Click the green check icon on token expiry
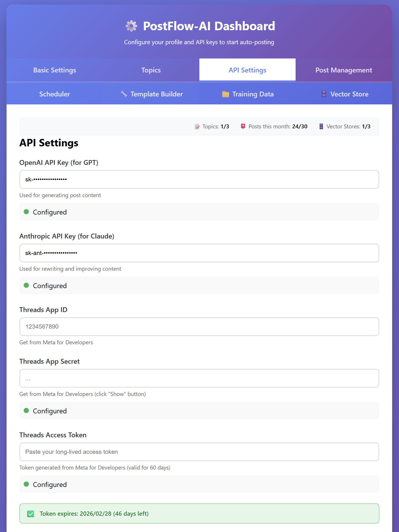This screenshot has height=532, width=399. 31,514
